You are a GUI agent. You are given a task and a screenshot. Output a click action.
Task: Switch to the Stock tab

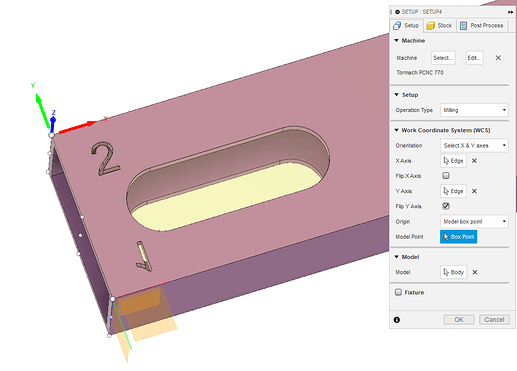440,26
